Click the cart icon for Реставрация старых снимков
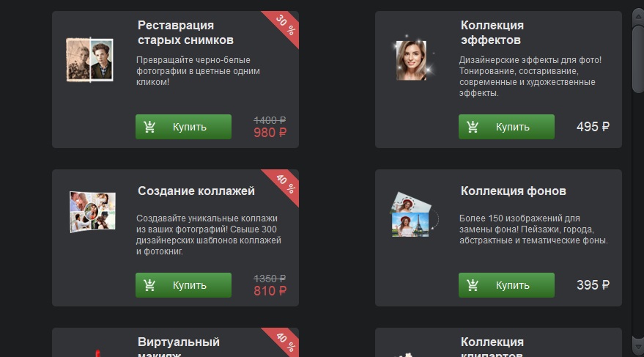 [149, 127]
